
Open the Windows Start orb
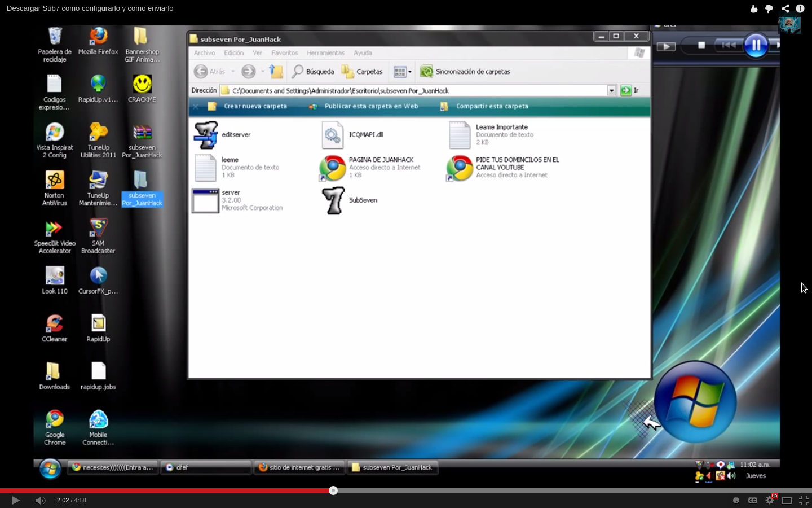[50, 468]
